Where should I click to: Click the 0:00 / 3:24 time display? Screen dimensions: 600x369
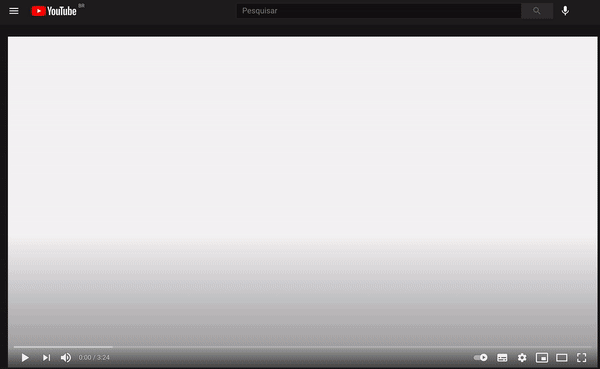(94, 358)
